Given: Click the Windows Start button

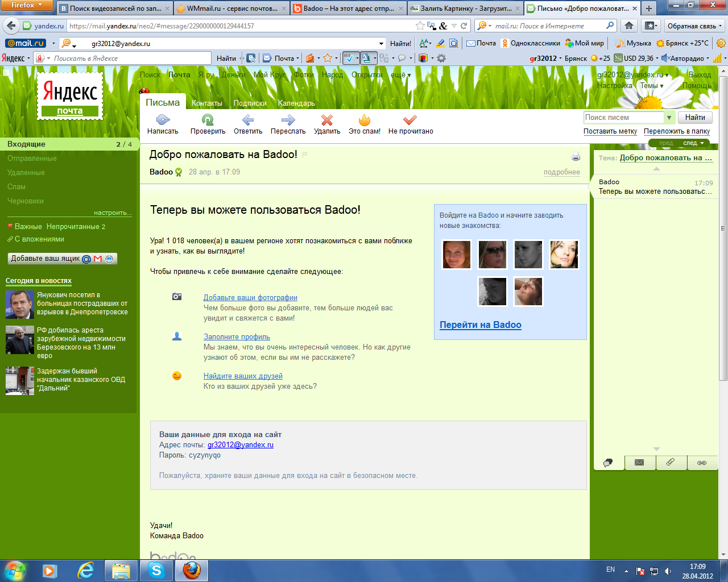Looking at the screenshot, I should click(15, 570).
